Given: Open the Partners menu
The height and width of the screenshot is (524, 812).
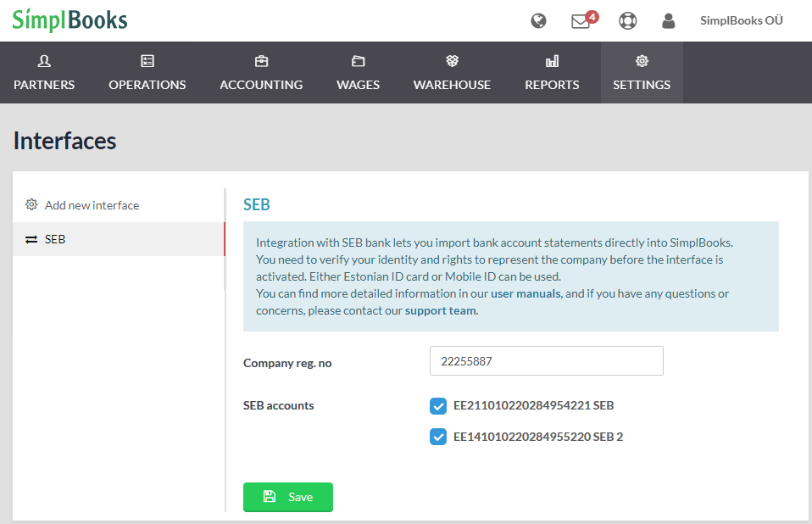Looking at the screenshot, I should [x=44, y=72].
